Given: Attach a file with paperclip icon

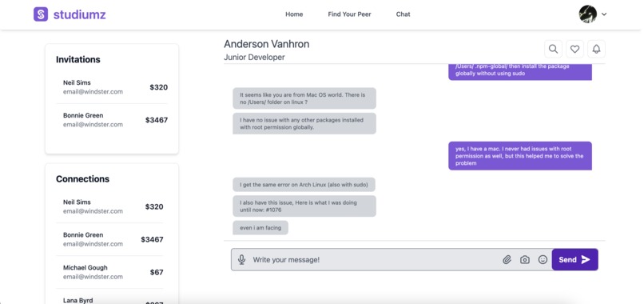Looking at the screenshot, I should pos(507,259).
